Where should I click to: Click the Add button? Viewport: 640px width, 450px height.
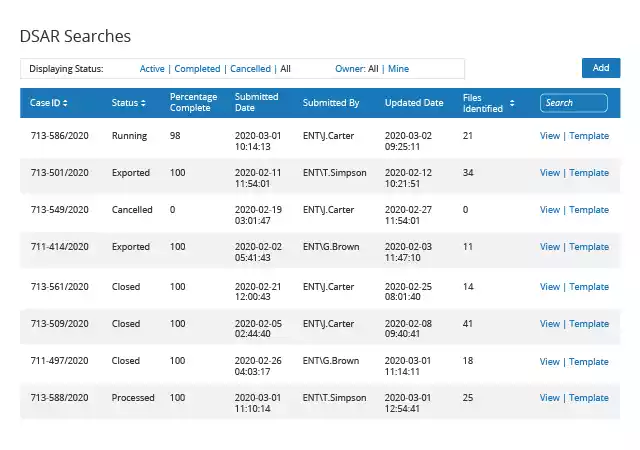point(601,68)
